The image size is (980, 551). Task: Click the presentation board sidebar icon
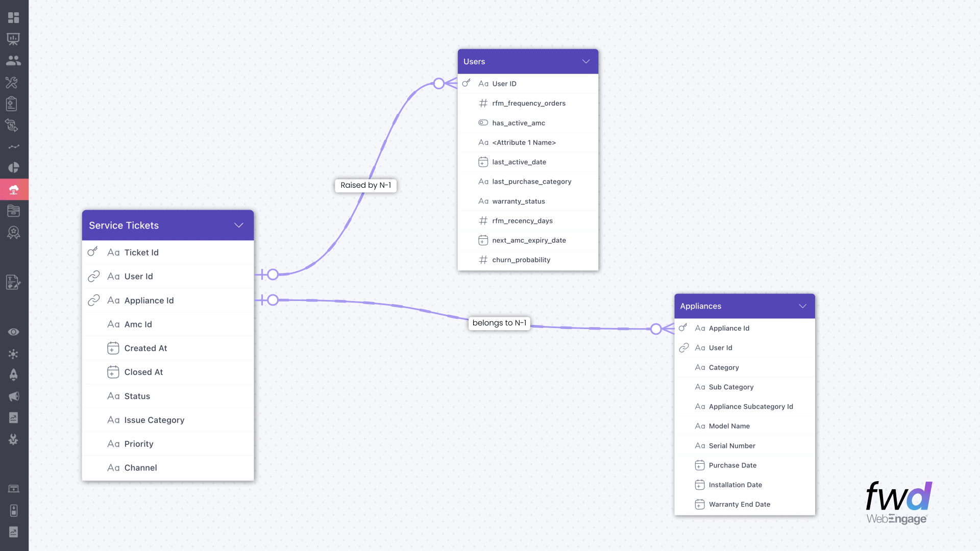14,39
